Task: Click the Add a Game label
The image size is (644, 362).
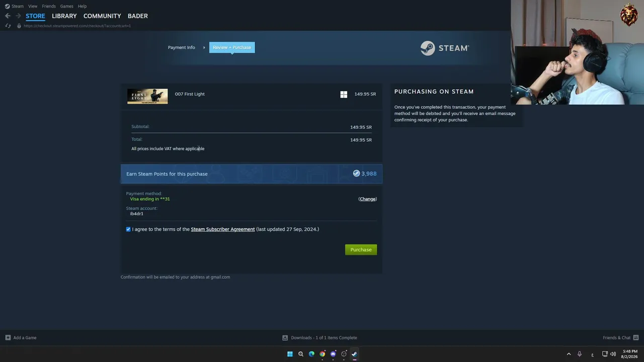Action: [x=25, y=338]
